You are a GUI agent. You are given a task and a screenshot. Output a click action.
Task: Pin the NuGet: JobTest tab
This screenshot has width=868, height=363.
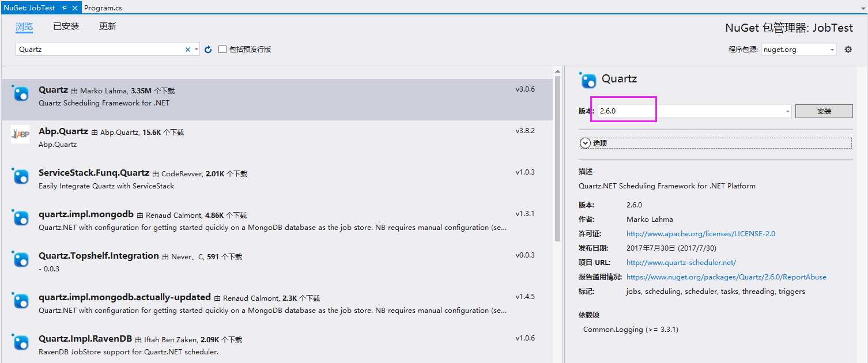pos(64,8)
